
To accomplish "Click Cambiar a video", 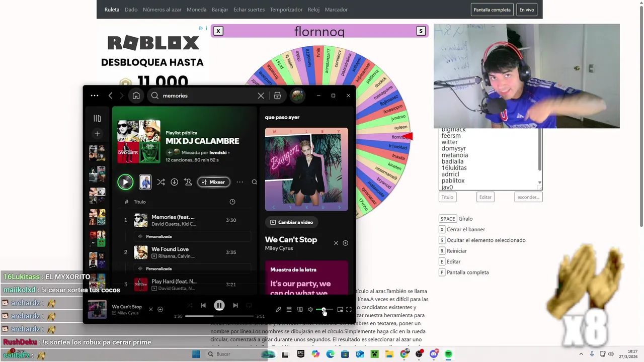I will pos(291,222).
